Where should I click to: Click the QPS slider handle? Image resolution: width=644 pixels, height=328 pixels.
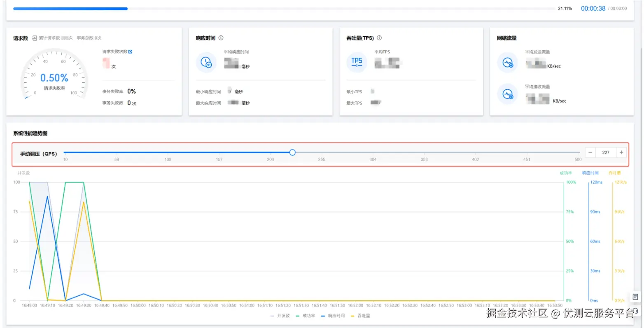(292, 152)
